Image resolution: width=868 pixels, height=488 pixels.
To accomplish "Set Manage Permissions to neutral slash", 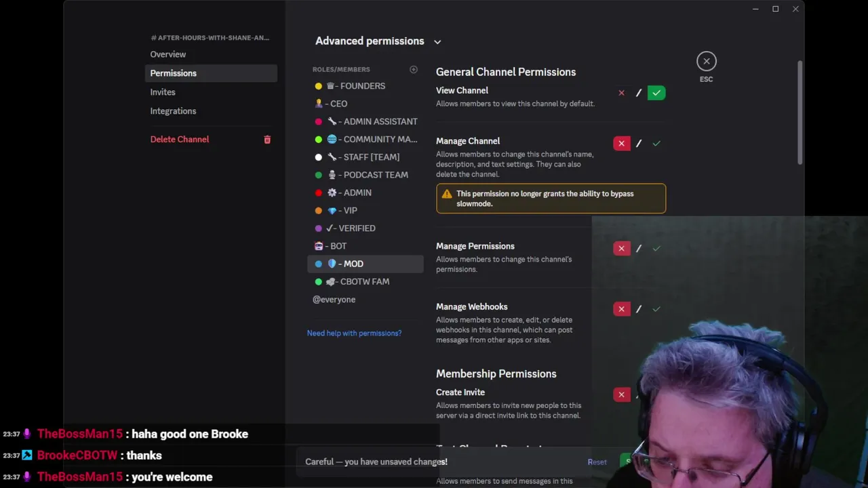I will point(639,248).
